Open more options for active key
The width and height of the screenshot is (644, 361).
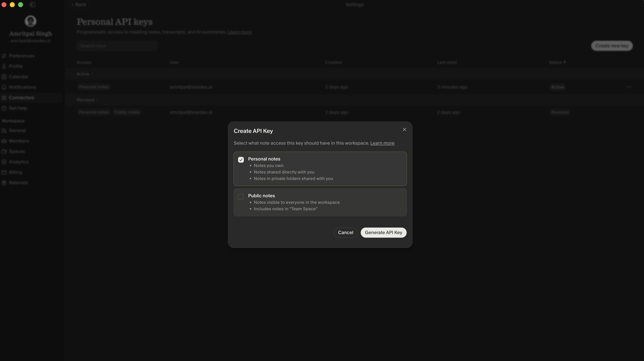[628, 87]
